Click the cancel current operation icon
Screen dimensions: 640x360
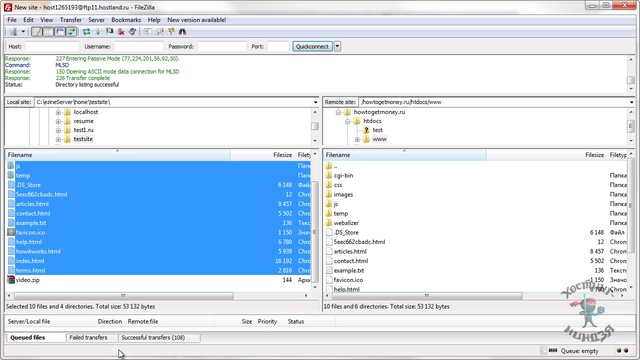click(109, 31)
